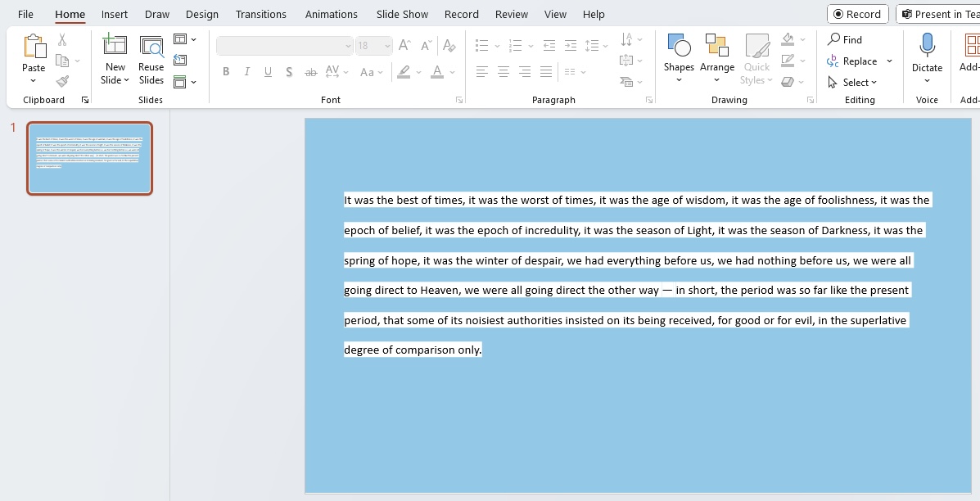Align text left
Viewport: 980px width, 501px height.
coord(482,72)
